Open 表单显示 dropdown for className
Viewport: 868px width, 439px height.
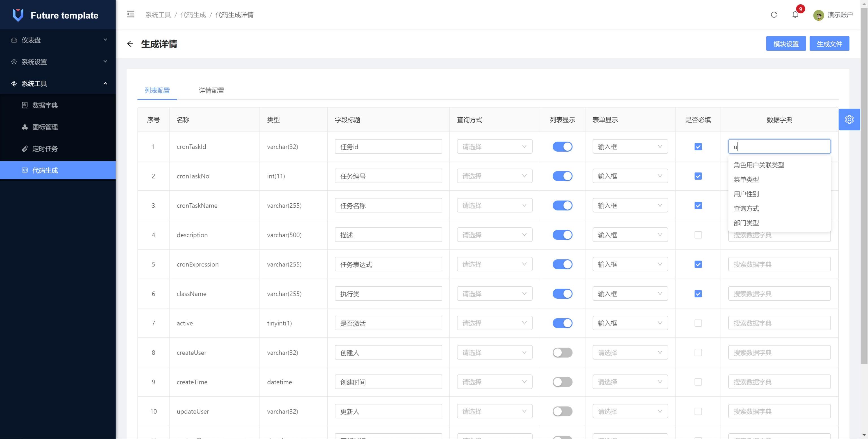630,294
